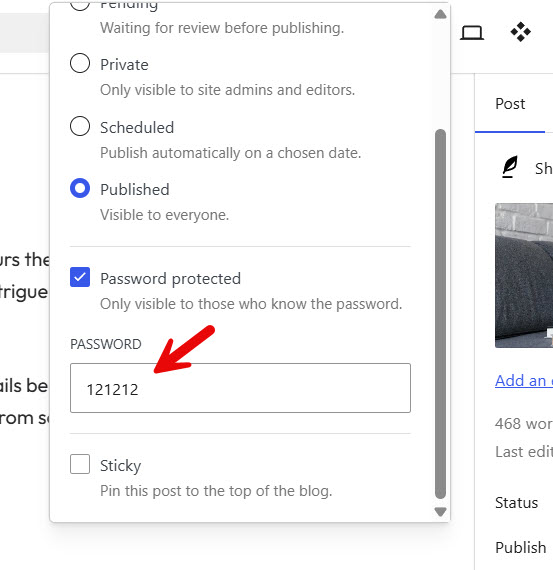Click the scrollbar down arrow in popup
Image resolution: width=553 pixels, height=570 pixels.
[440, 511]
